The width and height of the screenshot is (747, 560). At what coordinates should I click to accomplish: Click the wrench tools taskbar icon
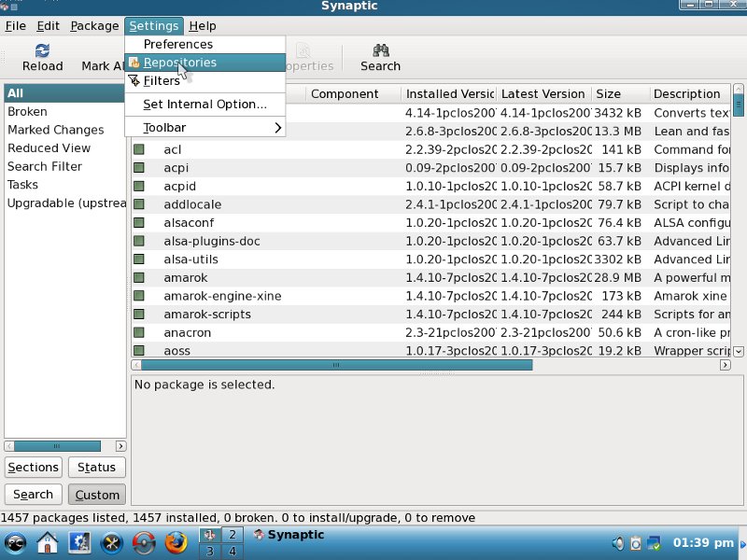tap(111, 542)
